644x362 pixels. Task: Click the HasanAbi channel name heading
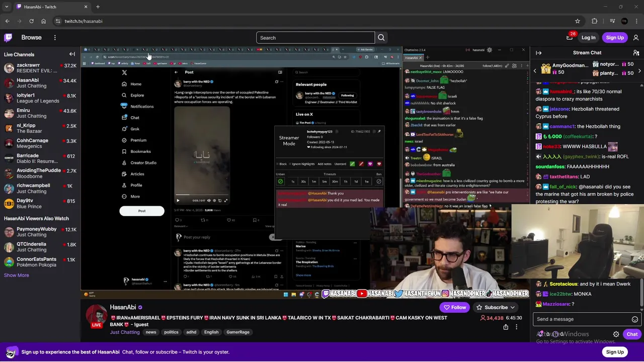(x=123, y=307)
